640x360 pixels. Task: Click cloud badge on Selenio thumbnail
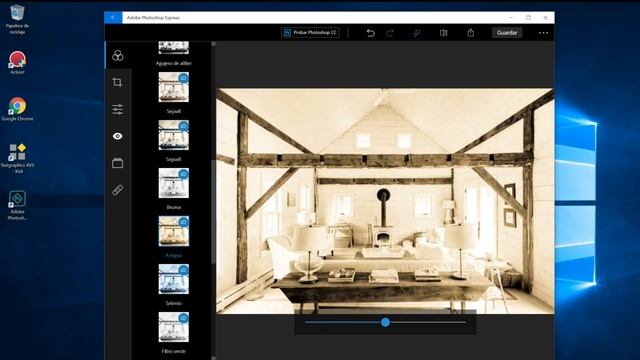(184, 270)
